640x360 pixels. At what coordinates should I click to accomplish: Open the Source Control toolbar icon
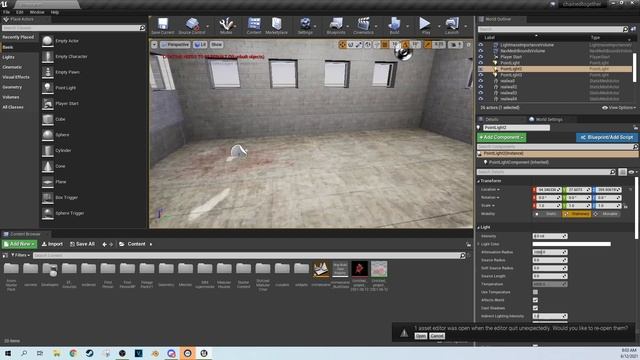click(192, 26)
